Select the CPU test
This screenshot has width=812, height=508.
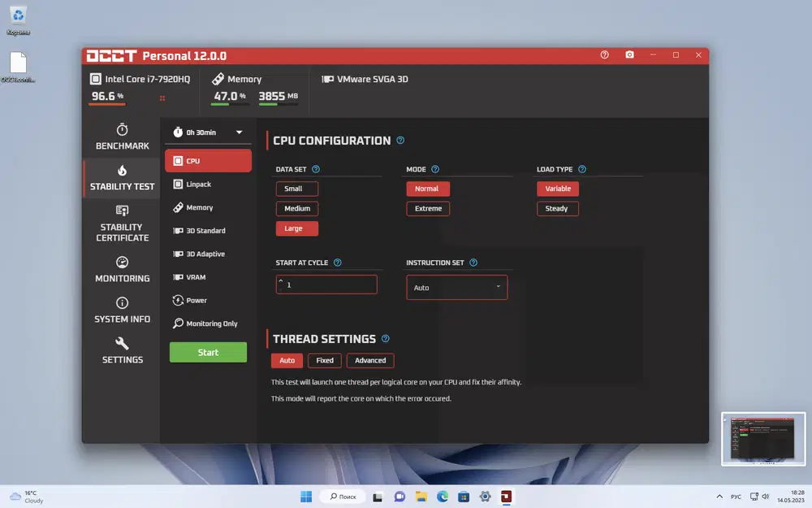click(x=208, y=161)
